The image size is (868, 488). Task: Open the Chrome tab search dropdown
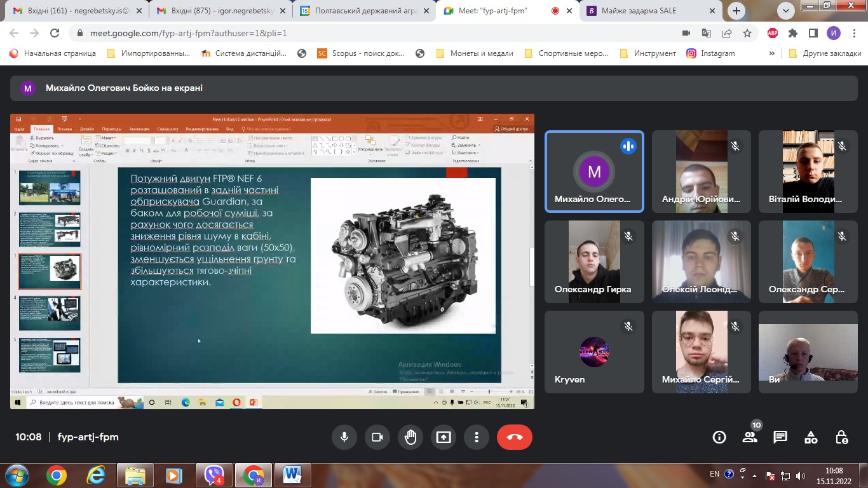(785, 11)
